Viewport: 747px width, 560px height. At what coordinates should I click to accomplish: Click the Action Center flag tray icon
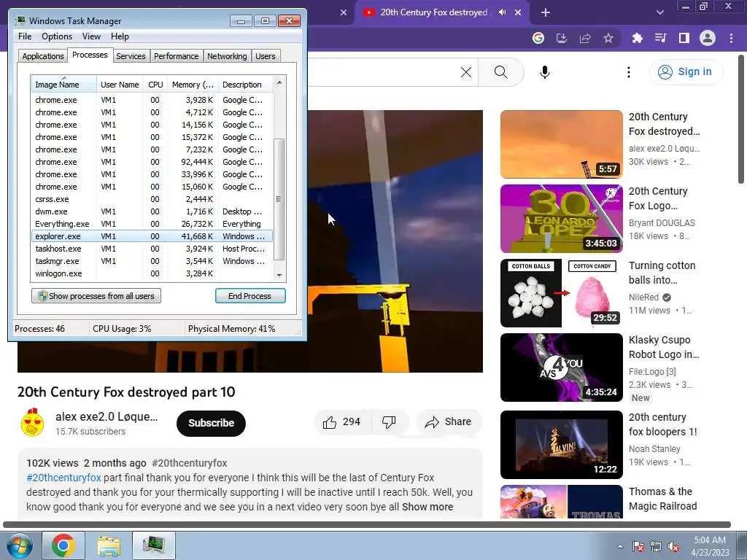pos(638,546)
